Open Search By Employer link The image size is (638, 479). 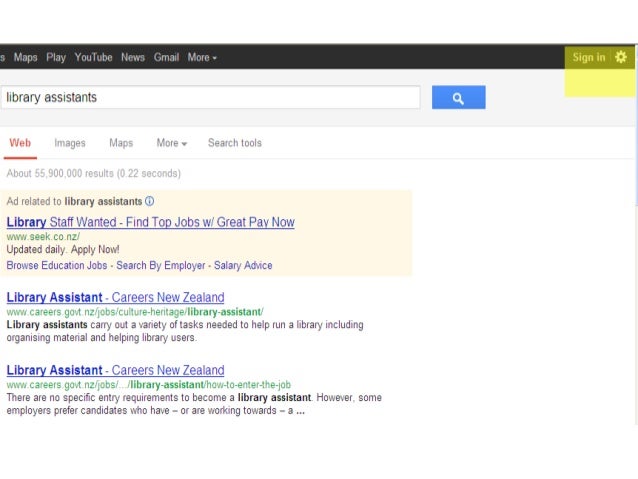click(x=161, y=265)
